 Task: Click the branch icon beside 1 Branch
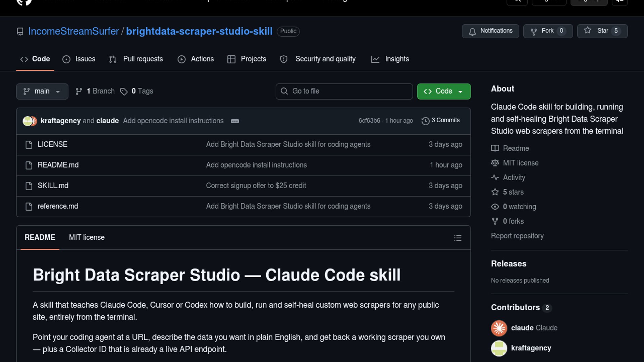coord(79,92)
